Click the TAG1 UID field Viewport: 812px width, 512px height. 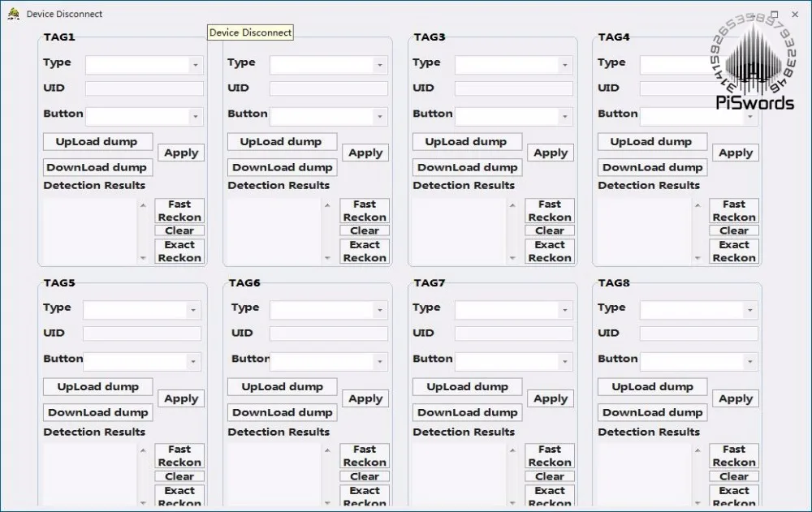pos(145,88)
